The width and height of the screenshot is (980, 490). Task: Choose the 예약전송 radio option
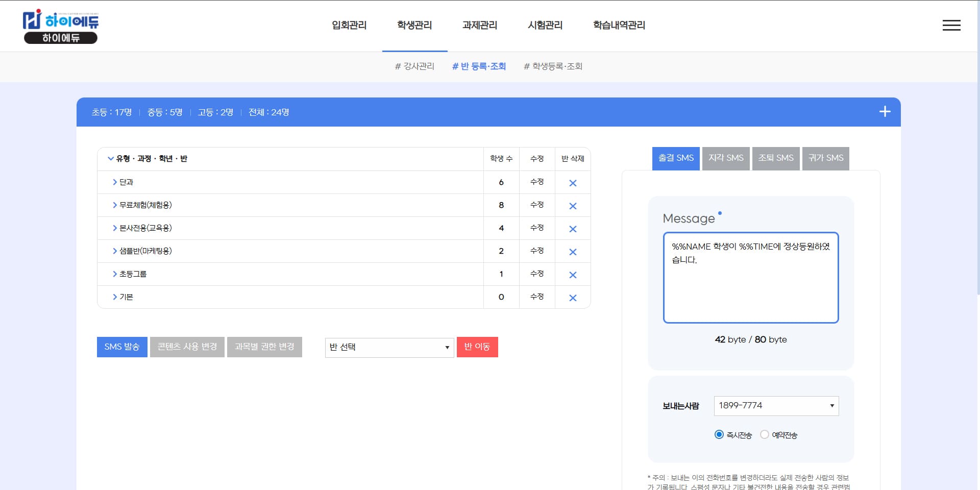point(764,434)
